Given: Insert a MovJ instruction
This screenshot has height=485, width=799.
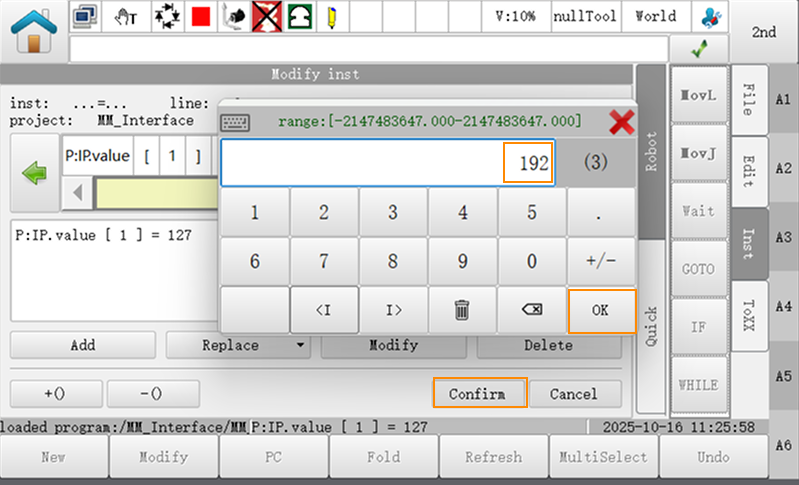Looking at the screenshot, I should 699,153.
